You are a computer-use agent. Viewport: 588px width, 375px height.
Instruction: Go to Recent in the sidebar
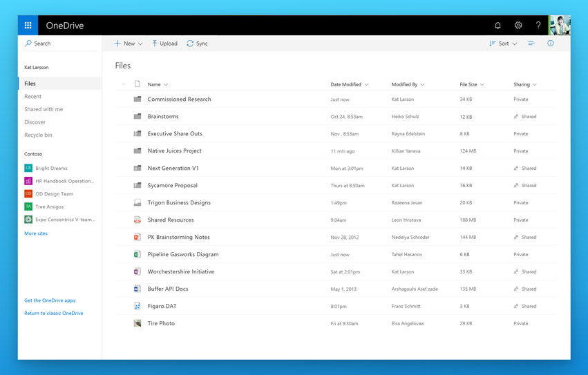click(x=33, y=97)
